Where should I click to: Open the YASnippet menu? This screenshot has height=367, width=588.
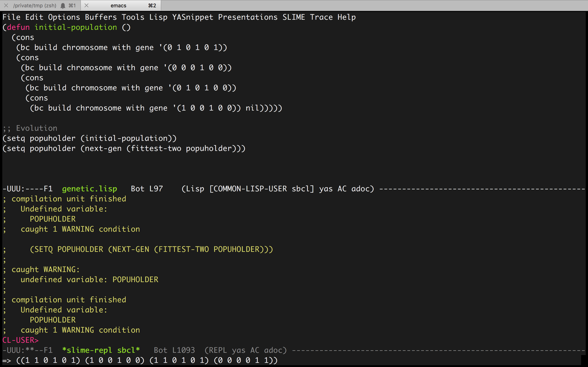pos(193,17)
